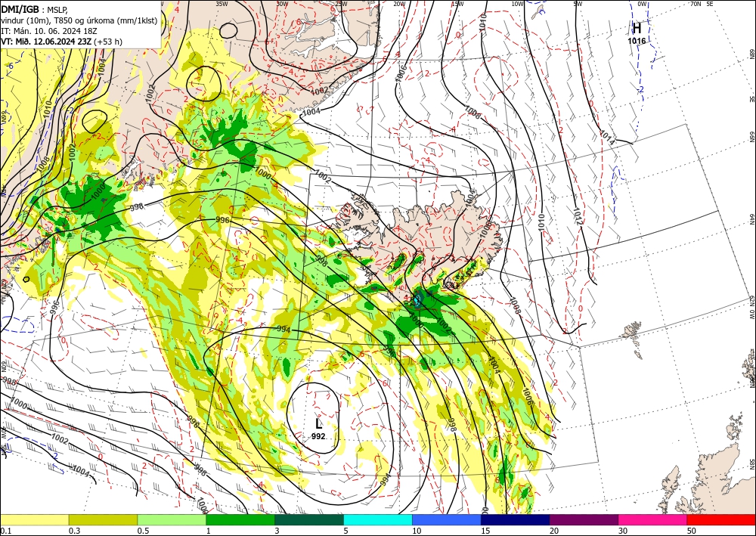This screenshot has height=536, width=756.
Task: Click the '30' legend value
Action: (623, 530)
